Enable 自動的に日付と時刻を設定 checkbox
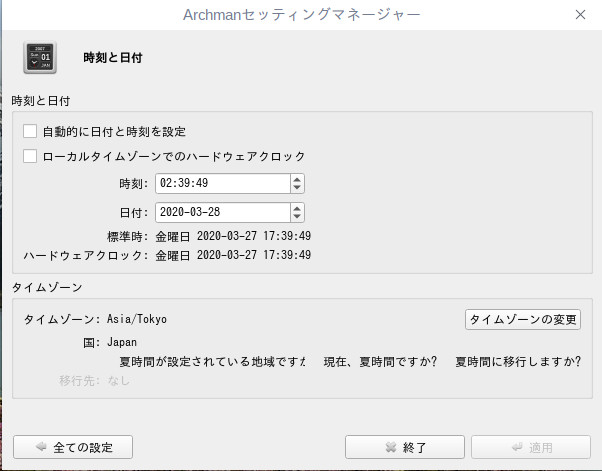The height and width of the screenshot is (471, 602). pos(30,131)
